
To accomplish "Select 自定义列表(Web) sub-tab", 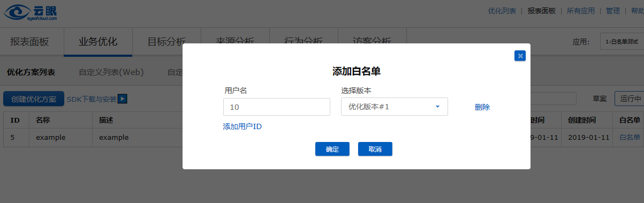I will click(111, 72).
